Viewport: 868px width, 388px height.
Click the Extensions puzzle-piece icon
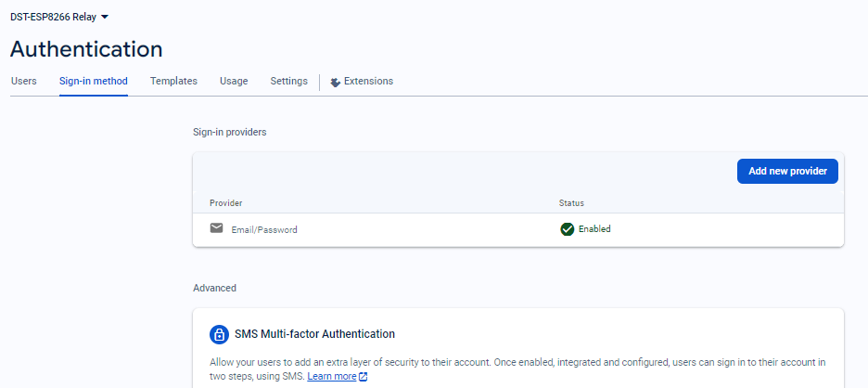pyautogui.click(x=335, y=82)
